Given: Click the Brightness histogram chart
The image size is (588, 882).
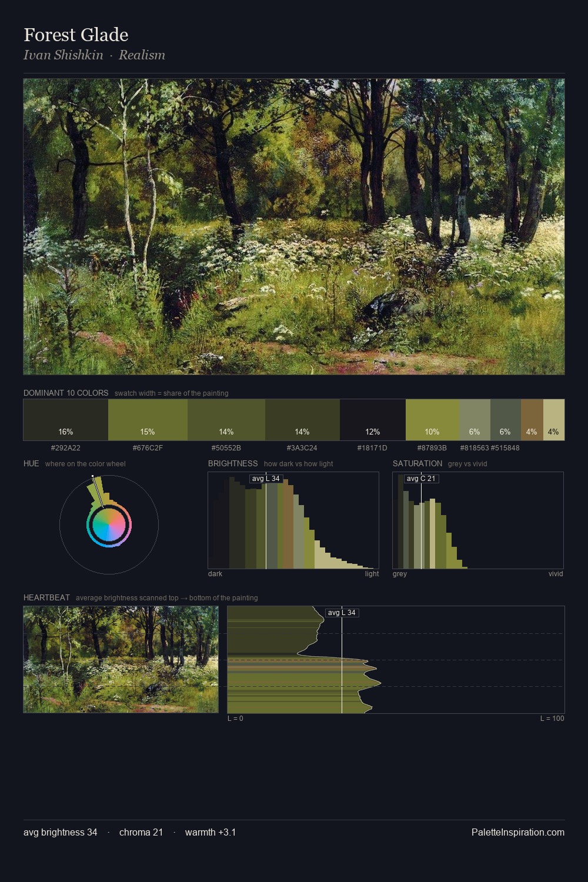Looking at the screenshot, I should (x=293, y=520).
